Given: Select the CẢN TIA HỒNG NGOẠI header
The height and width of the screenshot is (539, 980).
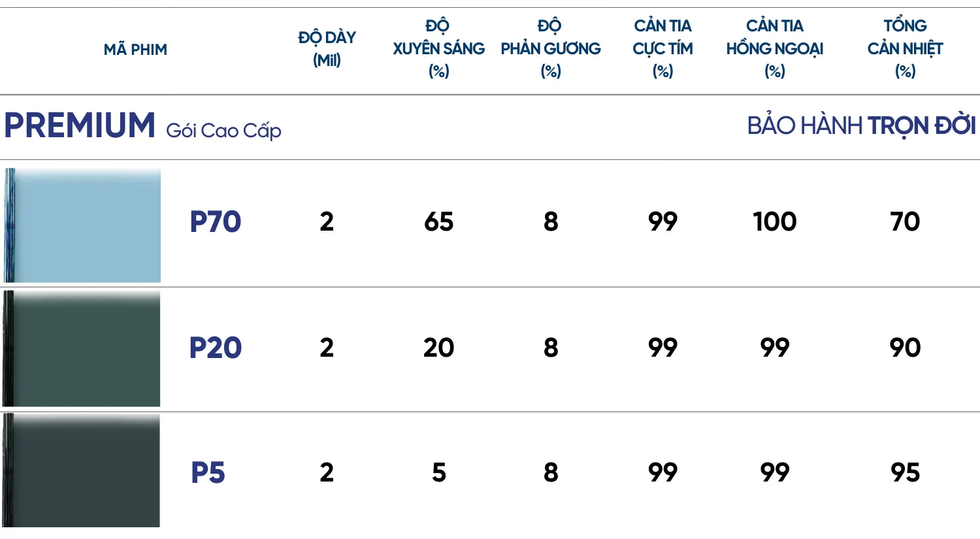Looking at the screenshot, I should (x=775, y=49).
